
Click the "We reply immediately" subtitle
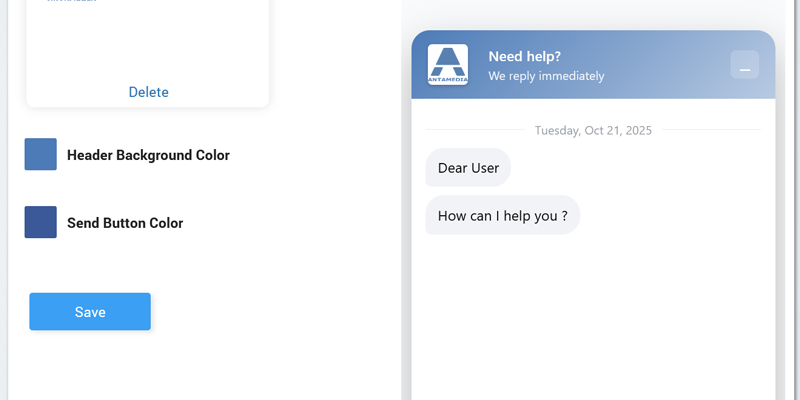(x=546, y=76)
